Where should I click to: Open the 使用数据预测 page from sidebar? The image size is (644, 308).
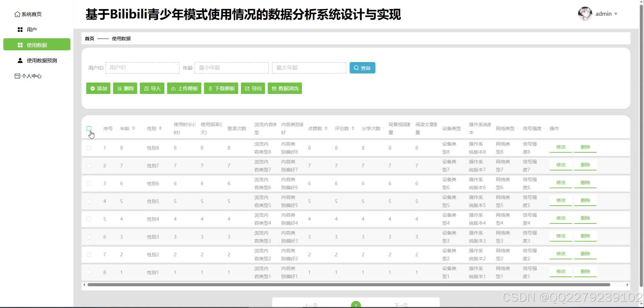coord(41,60)
